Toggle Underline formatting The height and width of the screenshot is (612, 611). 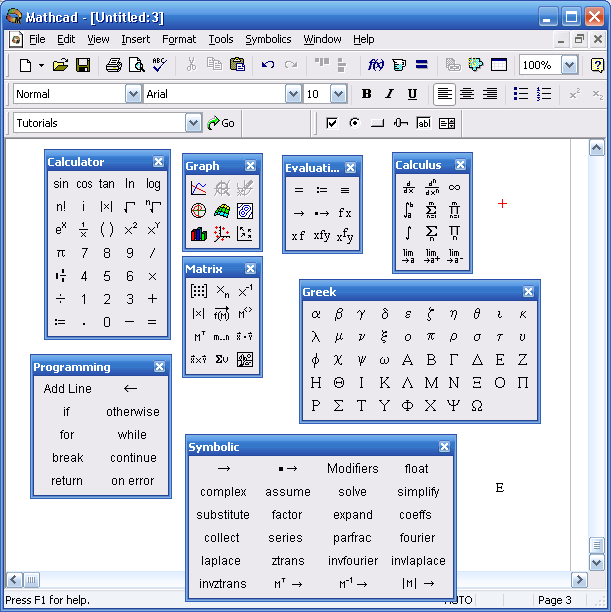click(x=412, y=94)
